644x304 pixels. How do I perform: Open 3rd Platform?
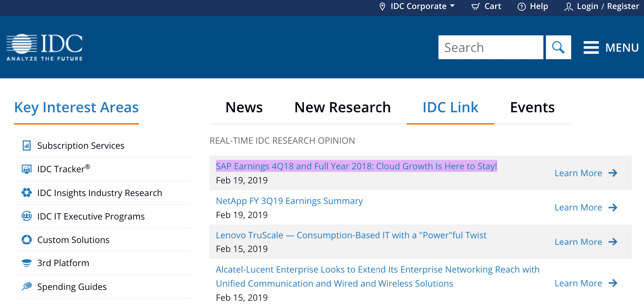click(63, 263)
